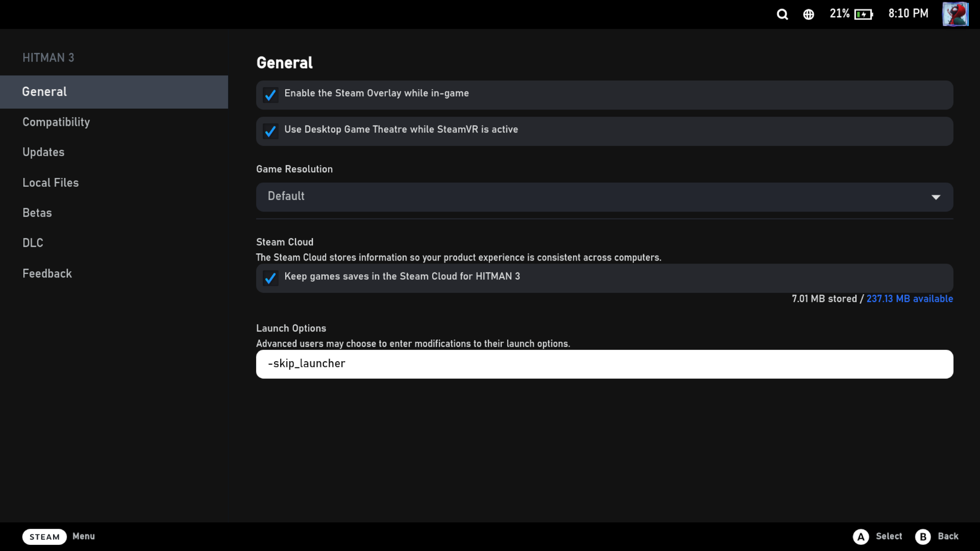The image size is (980, 551).
Task: Click the Steam search icon
Action: click(782, 14)
